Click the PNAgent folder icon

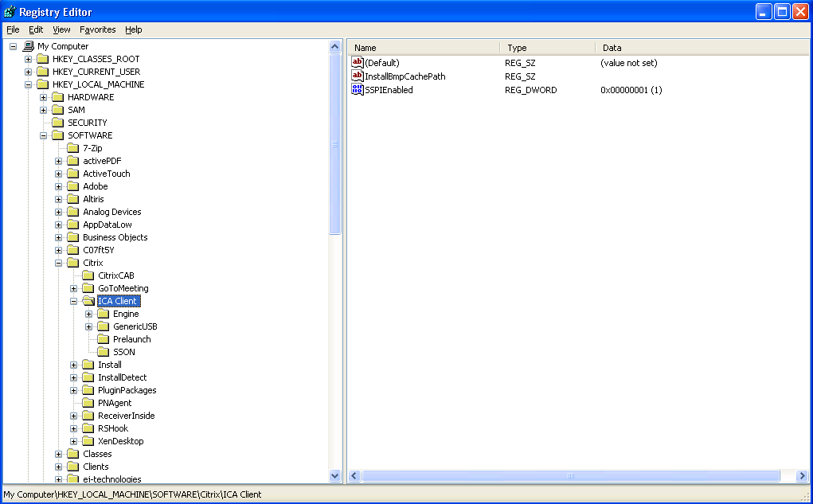88,403
